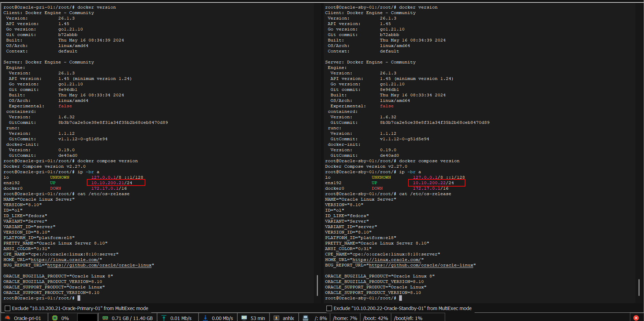Click the /home: 7% disk usage entry
The width and height of the screenshot is (644, 321).
tap(345, 318)
